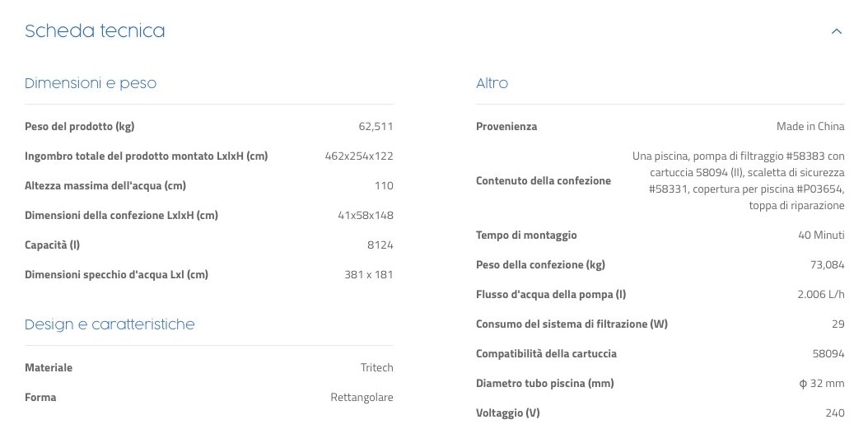Screen dimensions: 868x443
Task: Click the 462x254x122 dimensions value
Action: pyautogui.click(x=359, y=156)
